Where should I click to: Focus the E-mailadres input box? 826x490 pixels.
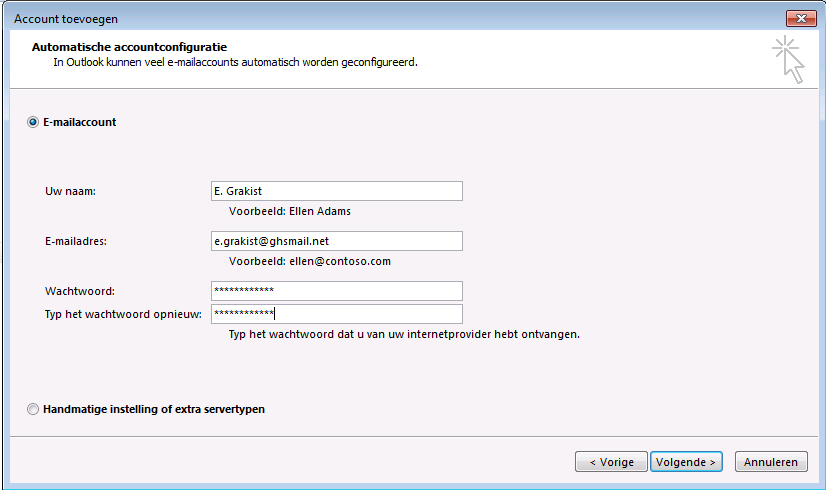pyautogui.click(x=337, y=241)
